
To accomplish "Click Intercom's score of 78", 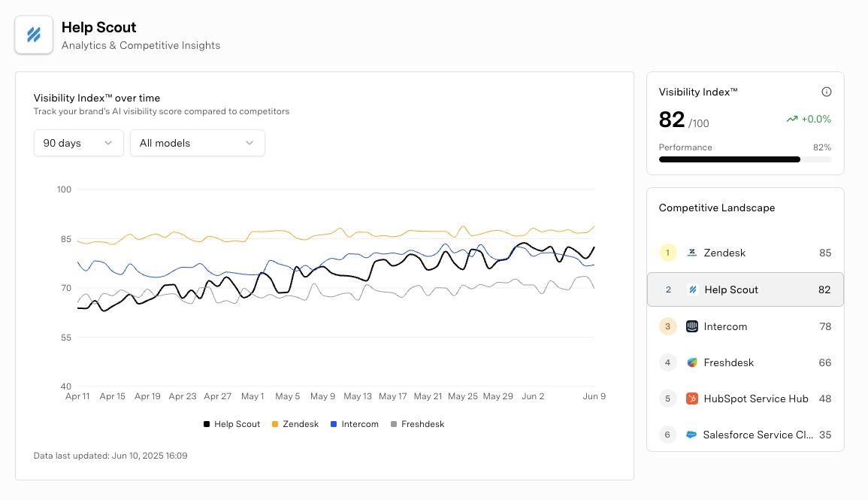I will click(x=825, y=326).
